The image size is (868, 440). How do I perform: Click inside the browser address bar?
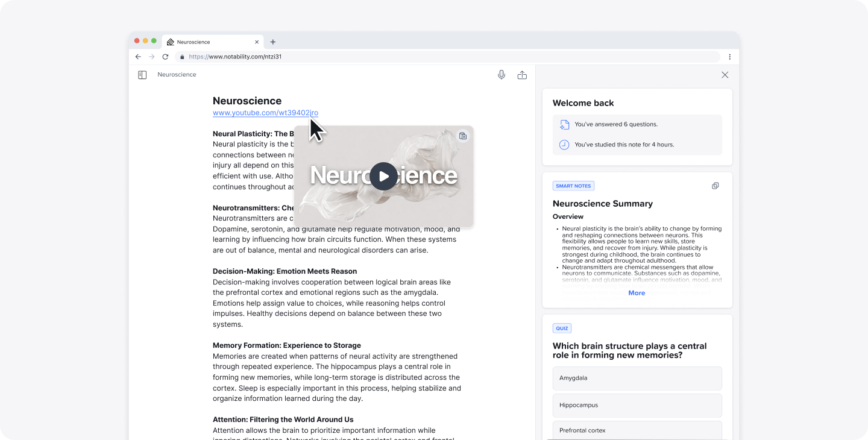tap(362, 56)
